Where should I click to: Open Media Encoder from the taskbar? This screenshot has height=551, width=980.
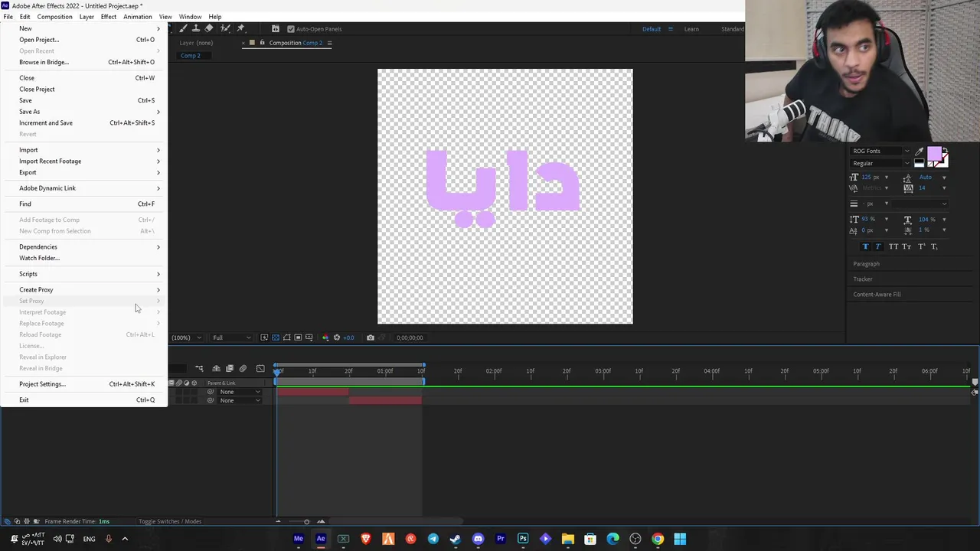tap(299, 539)
